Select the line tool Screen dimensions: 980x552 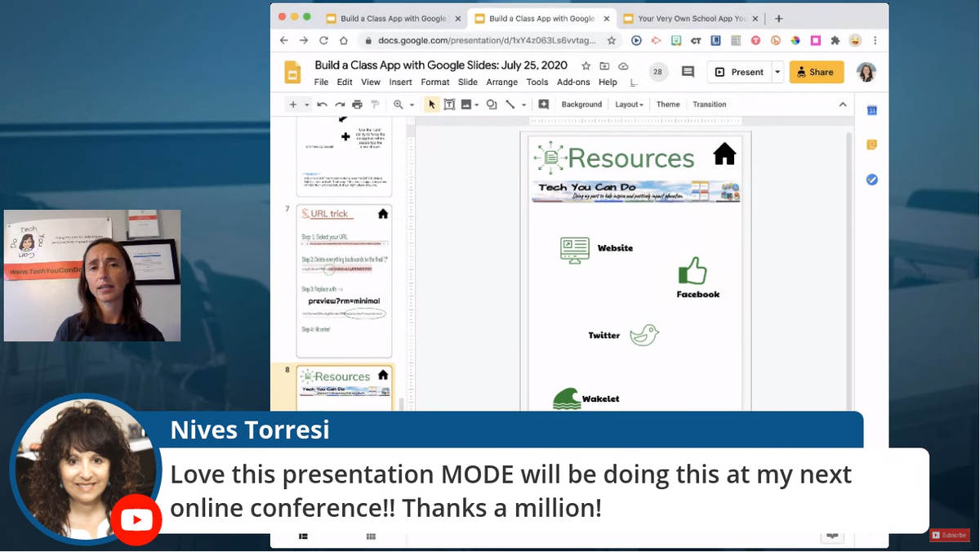pyautogui.click(x=510, y=105)
